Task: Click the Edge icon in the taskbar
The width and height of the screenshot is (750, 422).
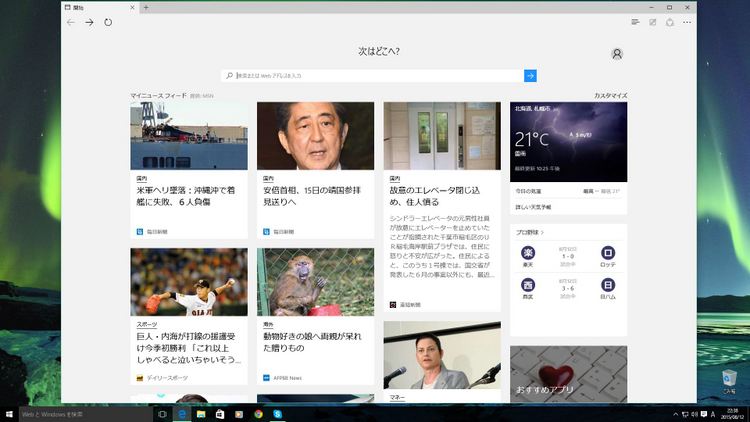Action: (182, 414)
